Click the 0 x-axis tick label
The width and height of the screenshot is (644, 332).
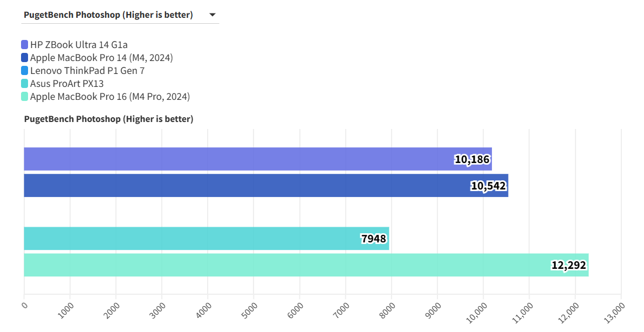[24, 306]
